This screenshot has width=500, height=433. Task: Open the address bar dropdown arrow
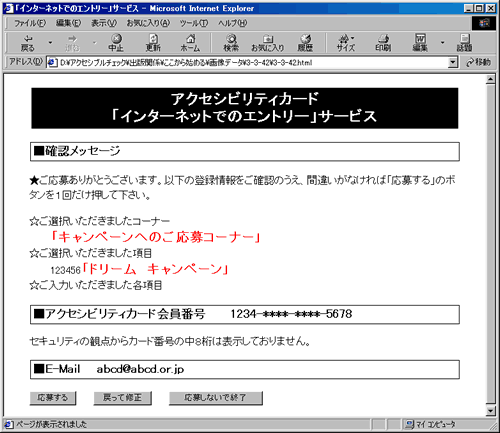pos(452,62)
